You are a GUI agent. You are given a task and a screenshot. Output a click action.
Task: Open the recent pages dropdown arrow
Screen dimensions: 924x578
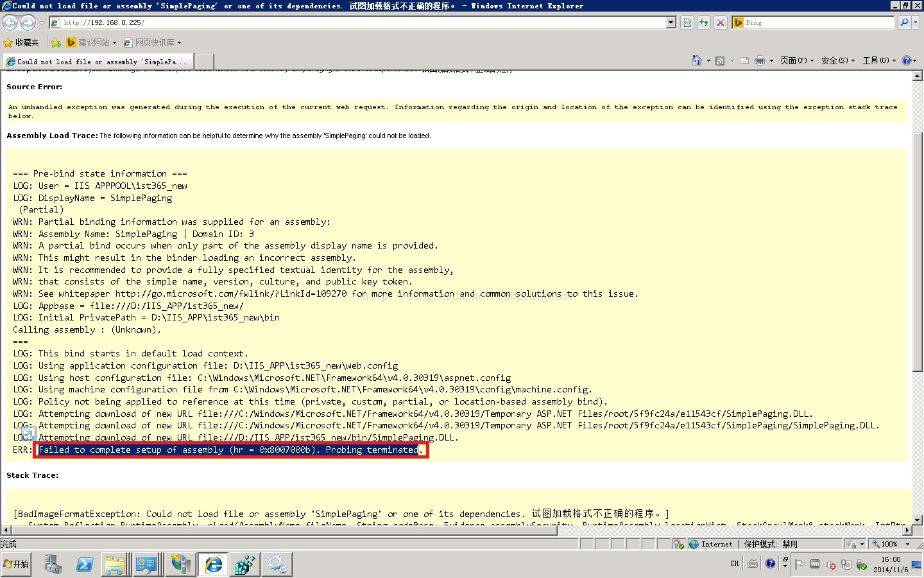point(42,22)
